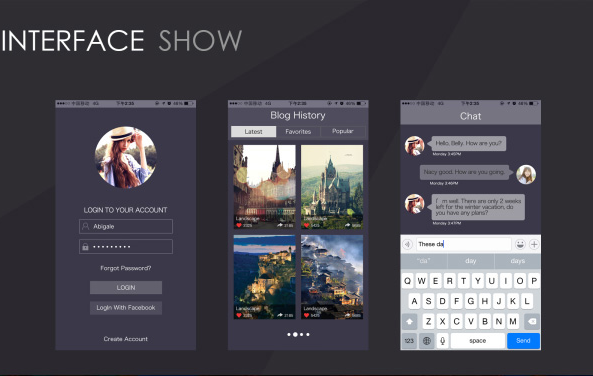Click Login With Facebook button

(x=126, y=308)
